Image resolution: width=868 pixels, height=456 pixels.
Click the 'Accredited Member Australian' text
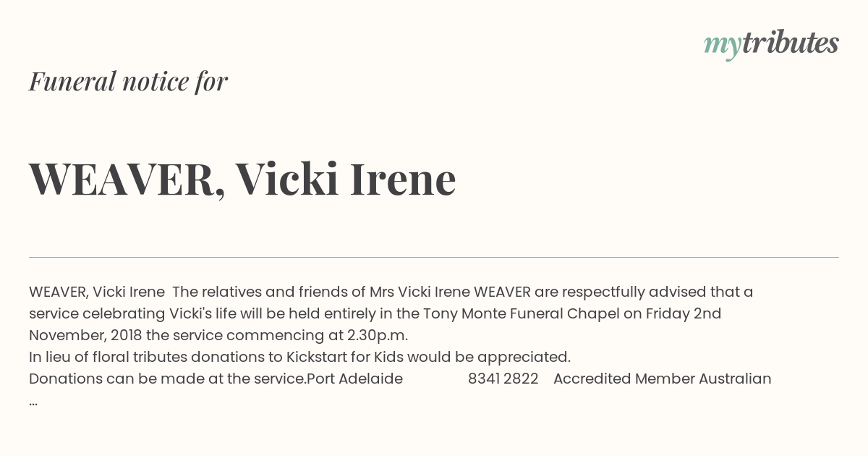click(663, 379)
